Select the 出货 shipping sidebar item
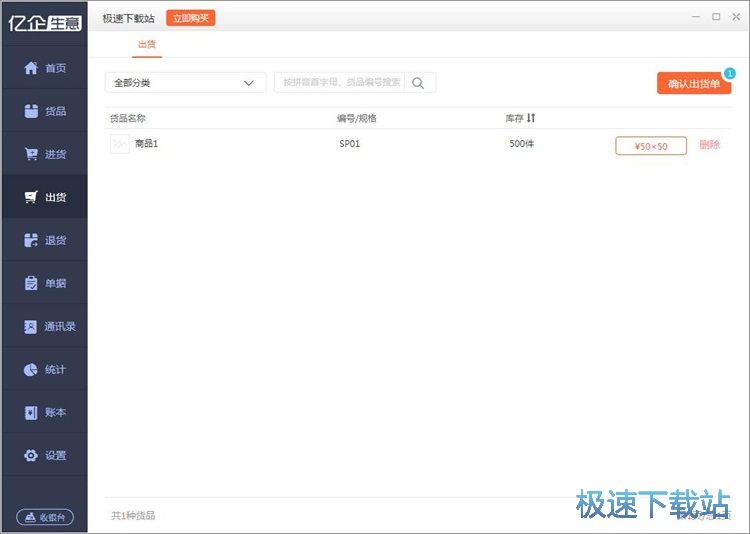The image size is (750, 534). pos(44,197)
